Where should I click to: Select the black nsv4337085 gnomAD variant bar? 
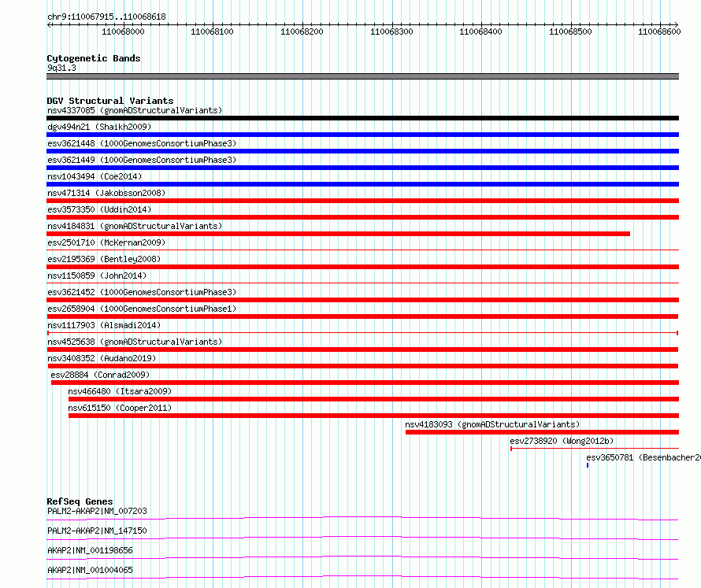(362, 118)
